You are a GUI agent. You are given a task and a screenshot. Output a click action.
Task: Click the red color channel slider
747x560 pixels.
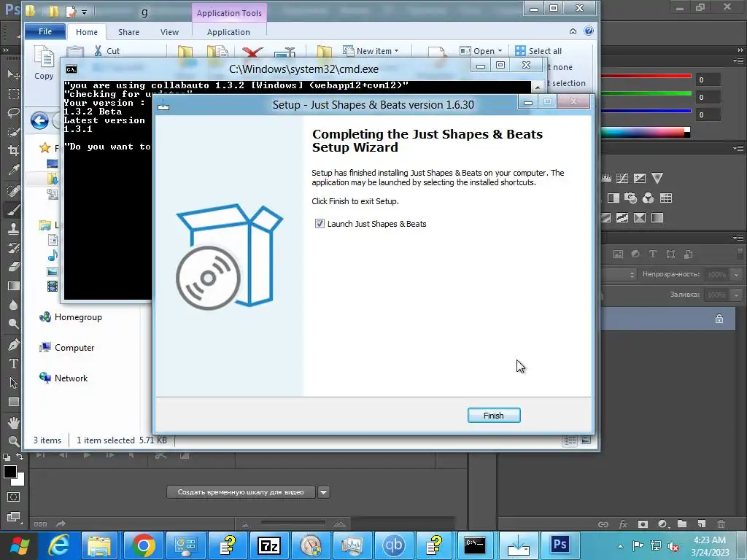646,76
